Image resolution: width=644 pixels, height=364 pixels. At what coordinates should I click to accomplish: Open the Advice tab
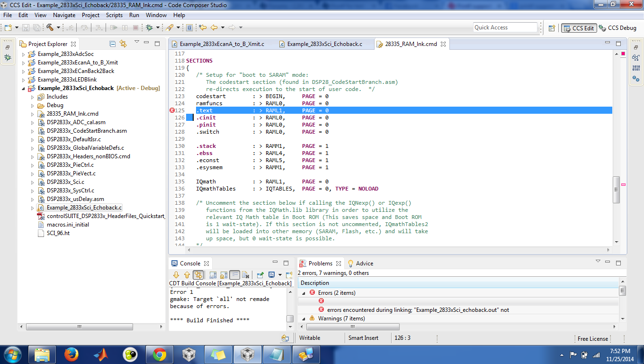click(x=360, y=264)
